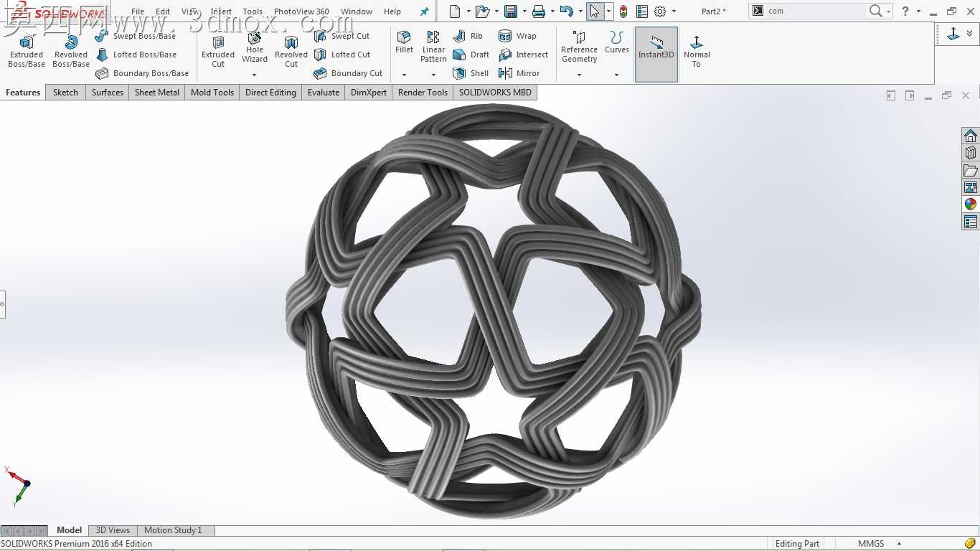Viewport: 980px width, 551px height.
Task: Start a Linear Pattern
Action: (x=433, y=47)
